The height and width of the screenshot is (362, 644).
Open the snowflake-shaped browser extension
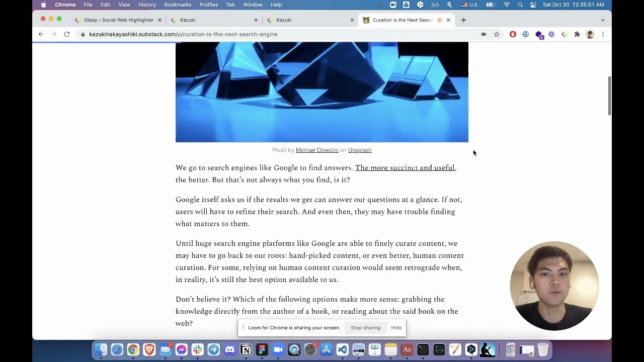pyautogui.click(x=551, y=34)
